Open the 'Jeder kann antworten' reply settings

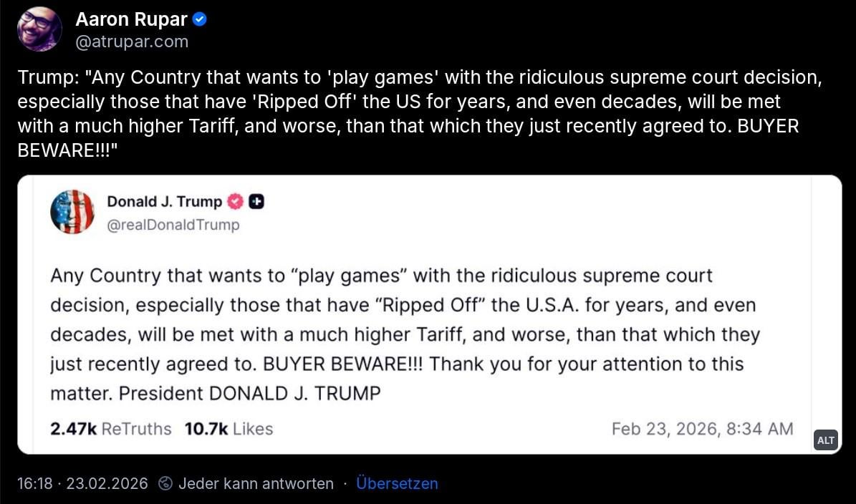pos(256,484)
